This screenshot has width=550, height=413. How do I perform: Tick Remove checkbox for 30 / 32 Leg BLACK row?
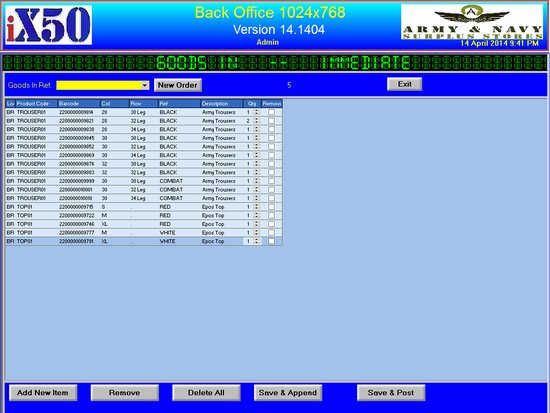(x=271, y=147)
